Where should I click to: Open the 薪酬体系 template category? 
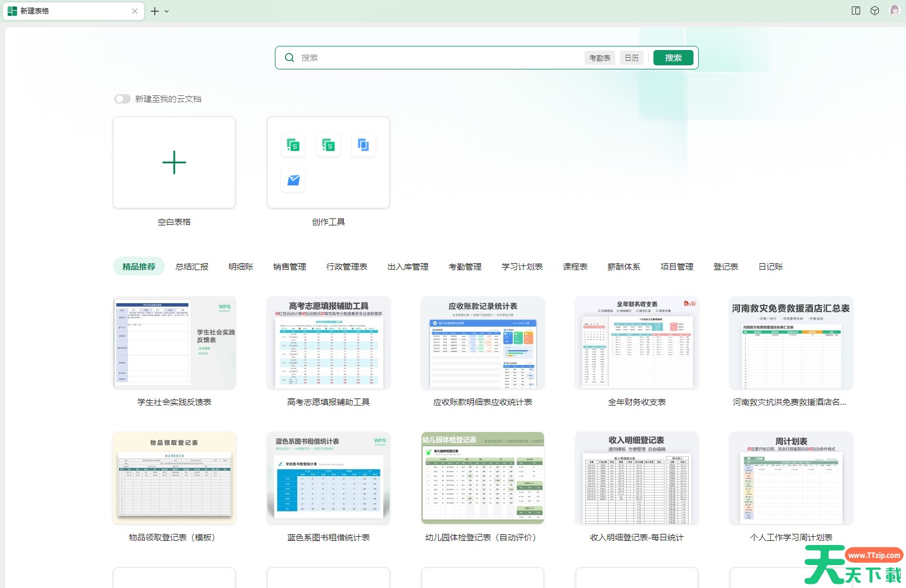pyautogui.click(x=623, y=267)
